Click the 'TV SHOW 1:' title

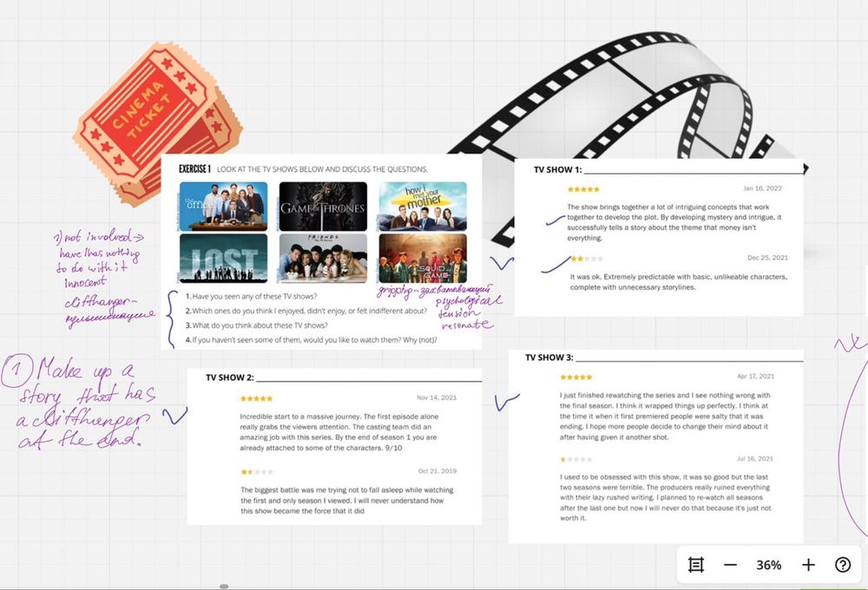557,170
